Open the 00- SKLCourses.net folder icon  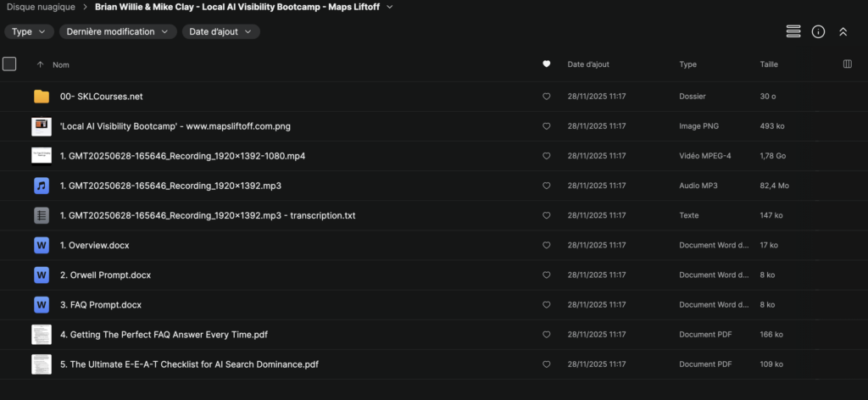click(x=42, y=97)
